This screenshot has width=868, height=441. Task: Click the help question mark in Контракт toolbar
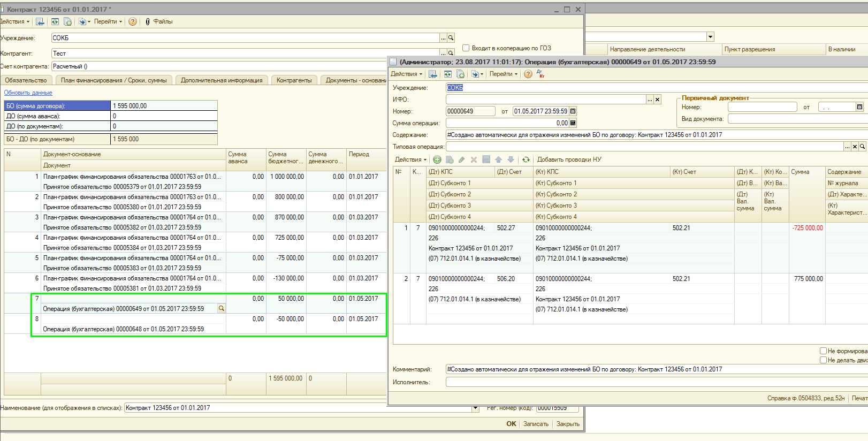click(133, 21)
